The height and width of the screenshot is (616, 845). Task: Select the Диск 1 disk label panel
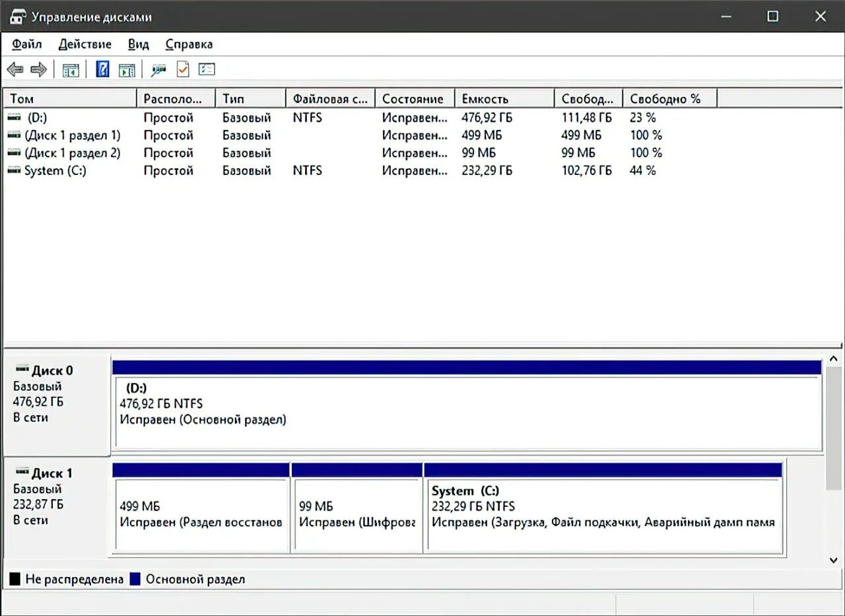pos(57,507)
